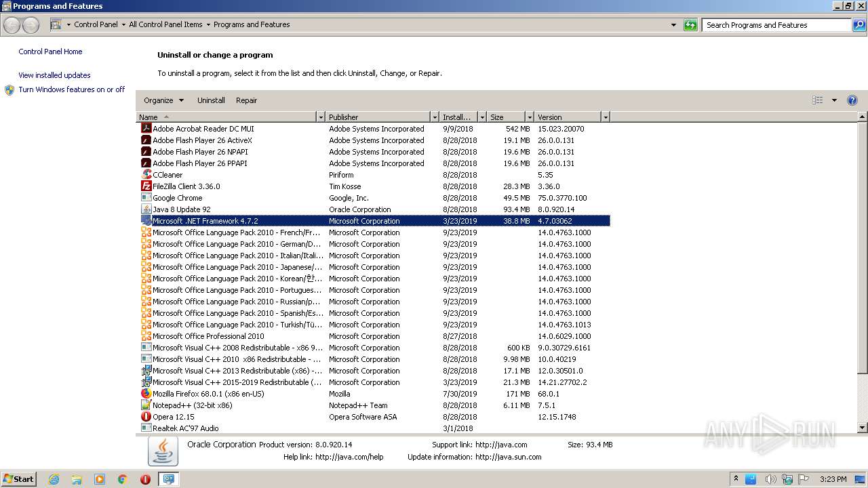
Task: Open the http://java.com/help help link
Action: pyautogui.click(x=349, y=457)
